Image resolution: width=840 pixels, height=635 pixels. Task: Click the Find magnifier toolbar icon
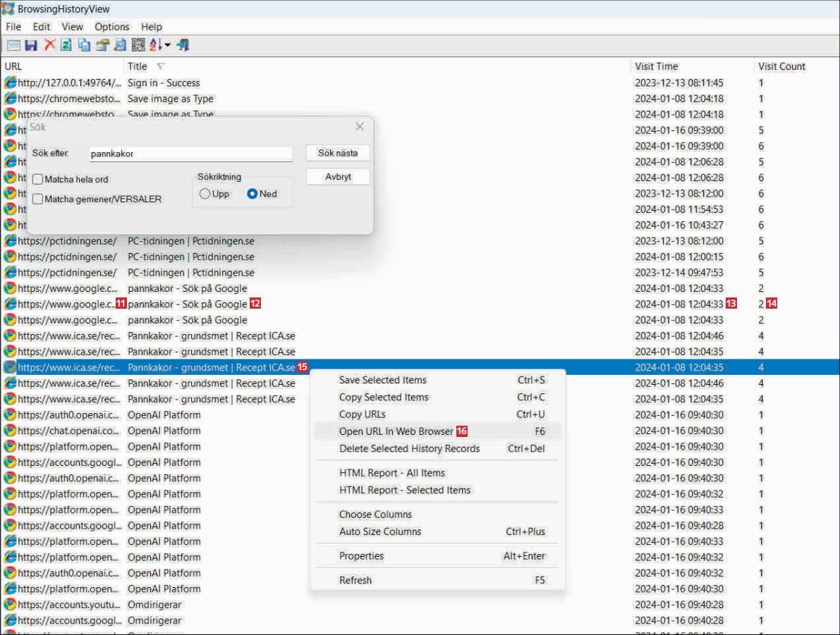120,45
